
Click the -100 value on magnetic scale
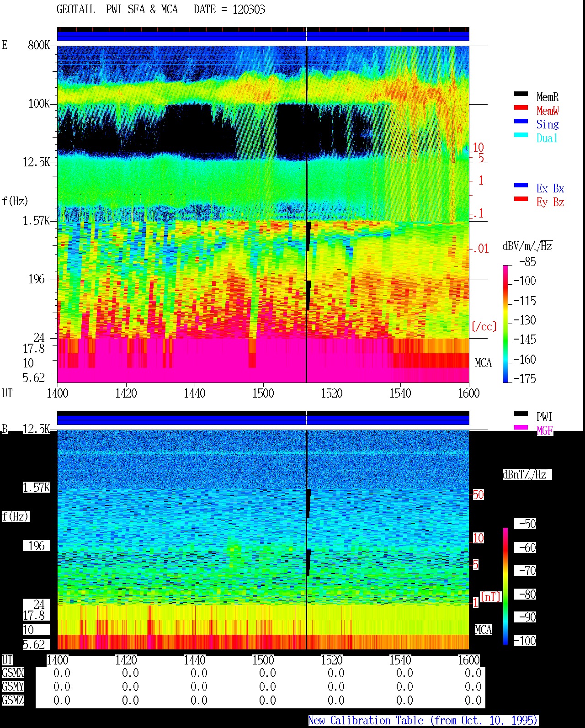coord(525,641)
